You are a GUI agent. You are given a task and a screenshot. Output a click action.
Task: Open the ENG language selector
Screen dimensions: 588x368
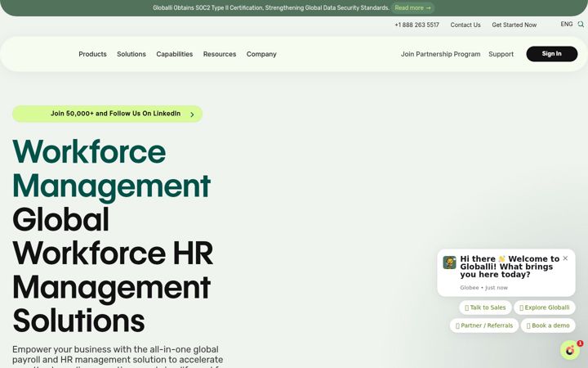tap(566, 25)
